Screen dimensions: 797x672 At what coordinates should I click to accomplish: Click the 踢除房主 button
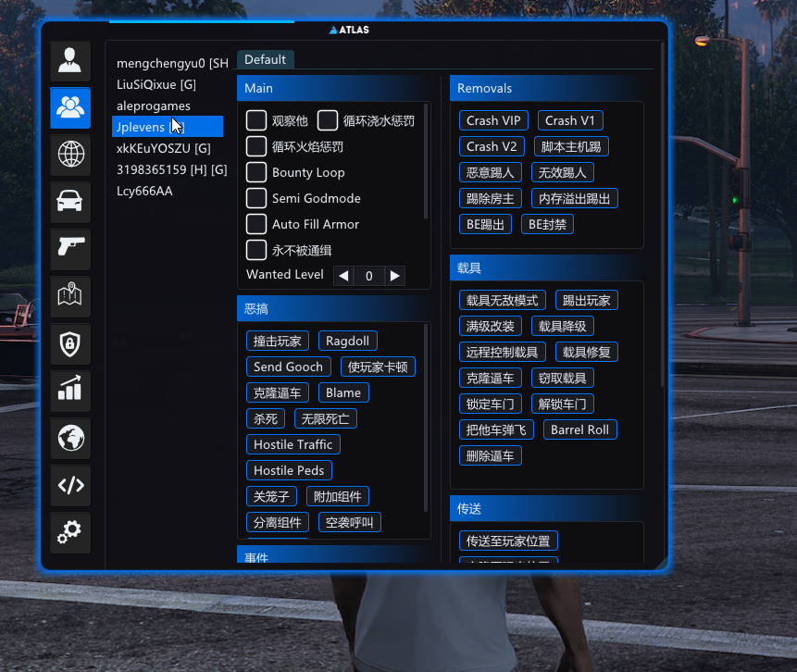click(x=490, y=198)
